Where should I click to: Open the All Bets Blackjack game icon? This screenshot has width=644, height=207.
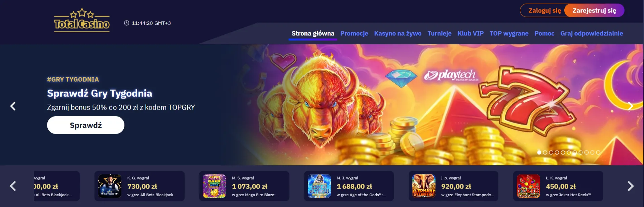coord(110,186)
